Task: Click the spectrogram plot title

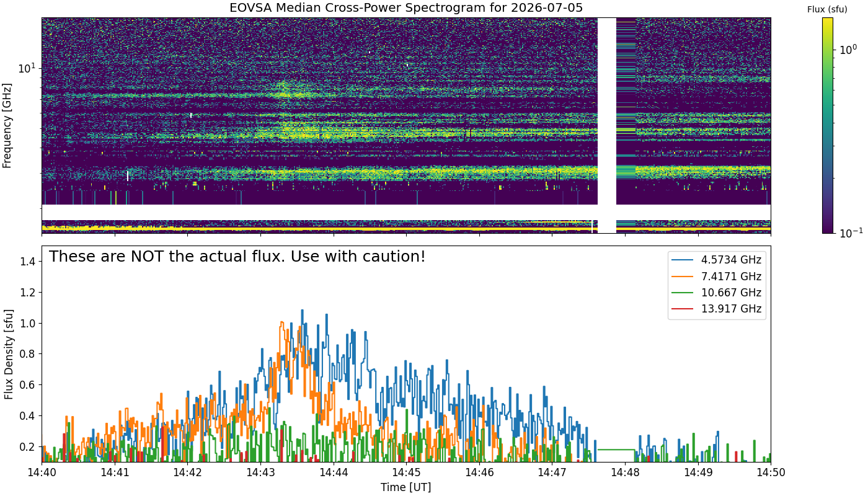Action: [x=406, y=8]
